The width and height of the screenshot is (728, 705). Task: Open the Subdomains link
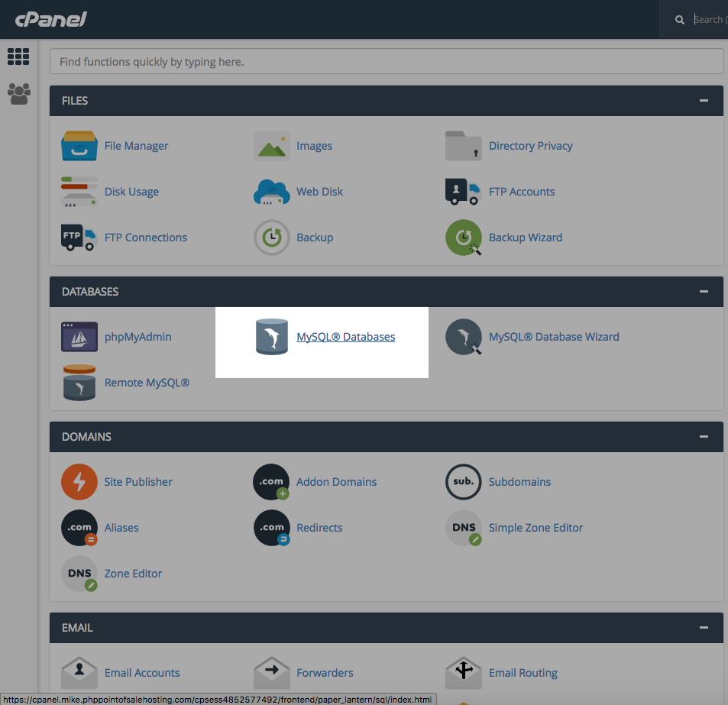pos(519,482)
